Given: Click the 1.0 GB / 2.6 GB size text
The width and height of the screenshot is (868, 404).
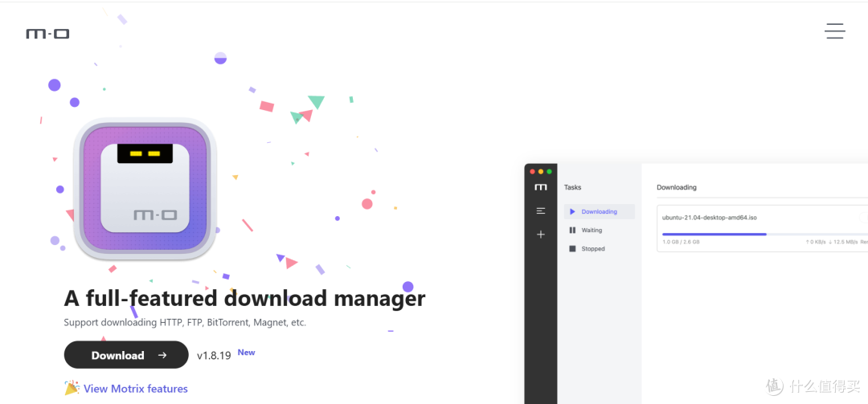Looking at the screenshot, I should coord(681,242).
